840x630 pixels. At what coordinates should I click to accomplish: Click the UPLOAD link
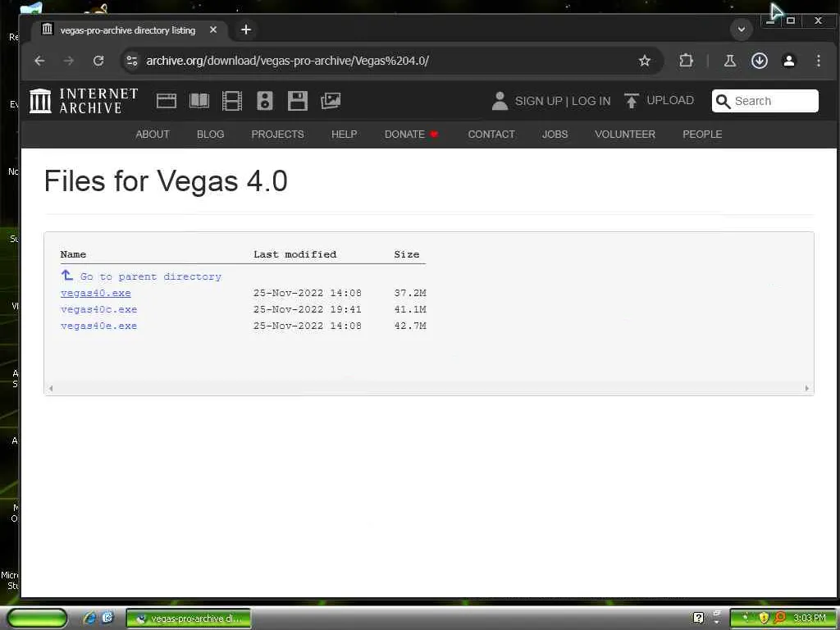click(x=670, y=100)
